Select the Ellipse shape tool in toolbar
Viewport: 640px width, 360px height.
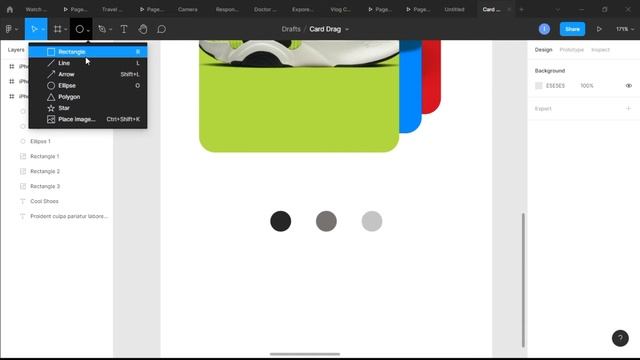[x=79, y=29]
